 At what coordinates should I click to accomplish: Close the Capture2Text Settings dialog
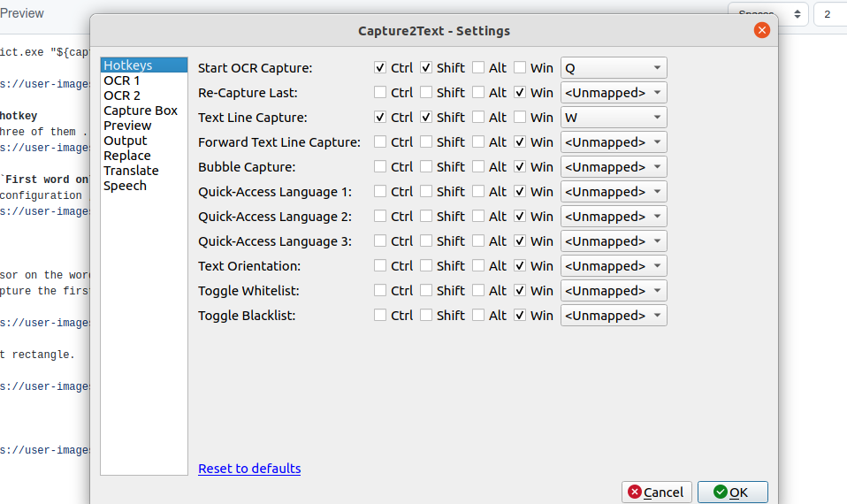761,30
